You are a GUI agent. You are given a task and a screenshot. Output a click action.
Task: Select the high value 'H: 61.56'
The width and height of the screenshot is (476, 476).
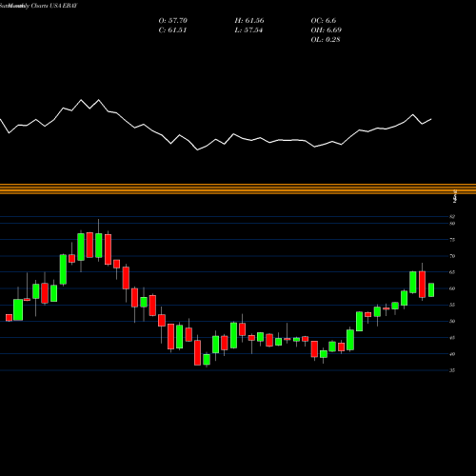pyautogui.click(x=249, y=20)
